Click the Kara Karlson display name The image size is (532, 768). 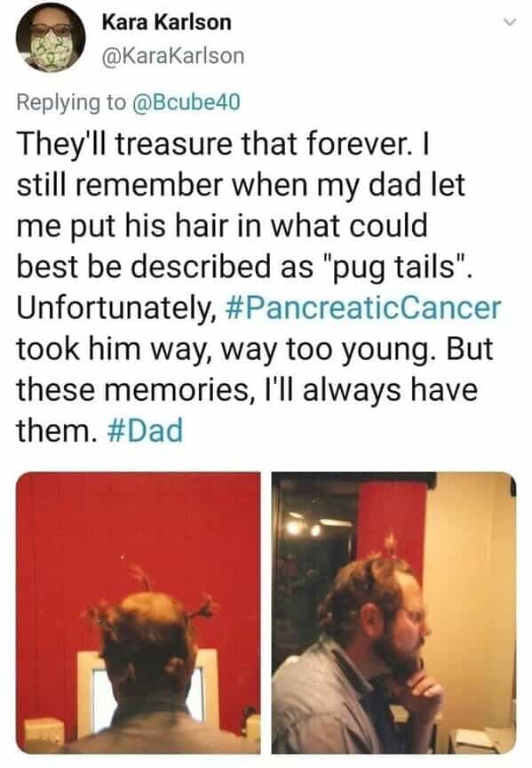[166, 22]
